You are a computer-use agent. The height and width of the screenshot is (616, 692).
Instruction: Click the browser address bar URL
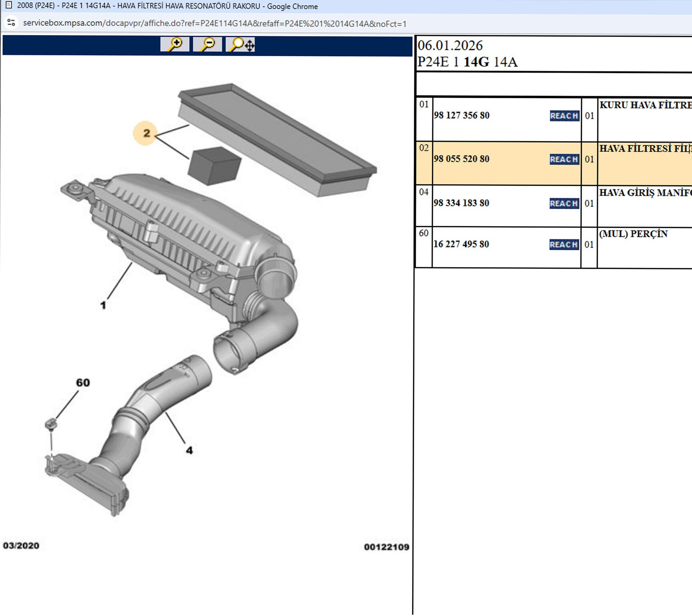[214, 24]
